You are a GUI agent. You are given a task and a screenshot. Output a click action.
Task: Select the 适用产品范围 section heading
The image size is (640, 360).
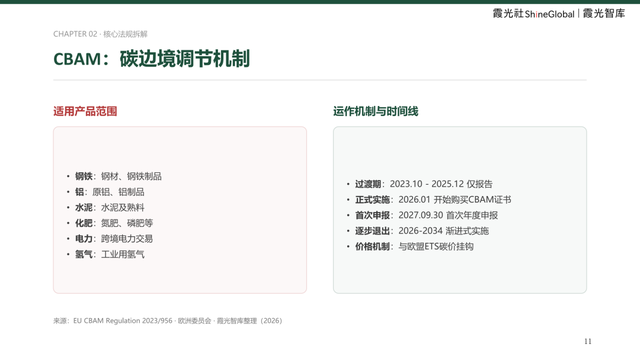(x=85, y=111)
